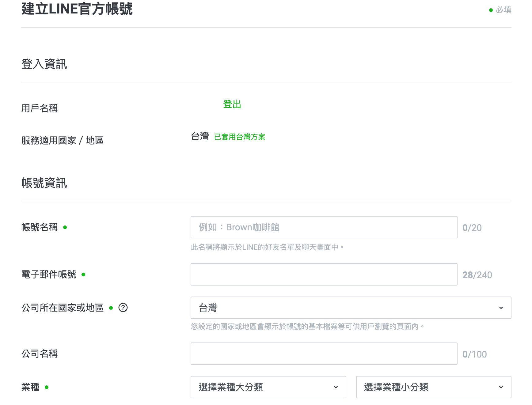Viewport: 532px width, 405px height.
Task: Click the 登出 logout link
Action: (232, 104)
